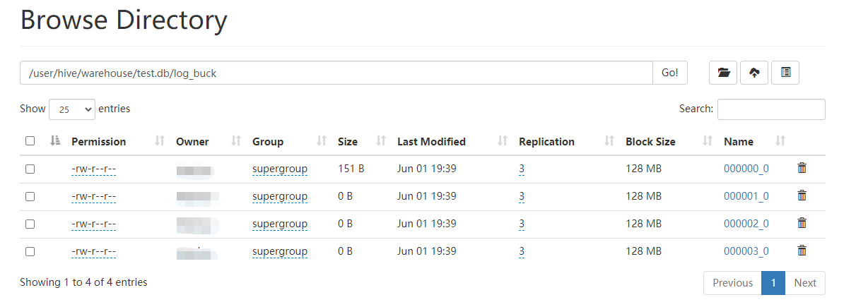Click the 151 B size cell
The height and width of the screenshot is (307, 868).
(351, 169)
